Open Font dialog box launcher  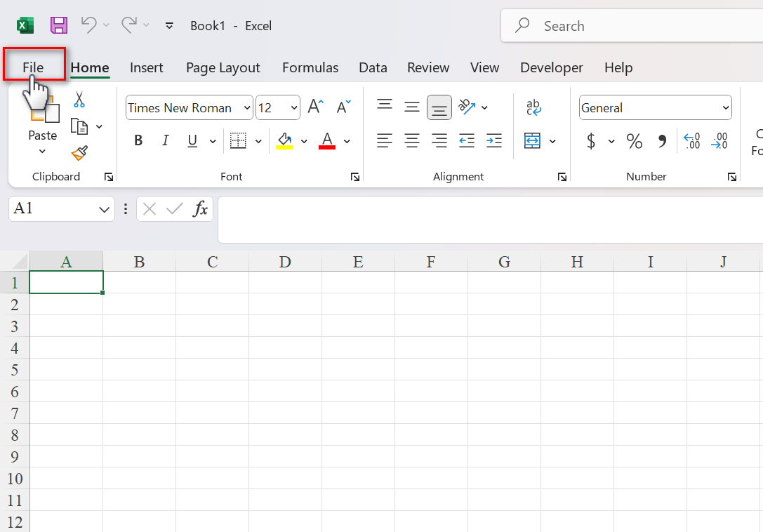pyautogui.click(x=355, y=178)
